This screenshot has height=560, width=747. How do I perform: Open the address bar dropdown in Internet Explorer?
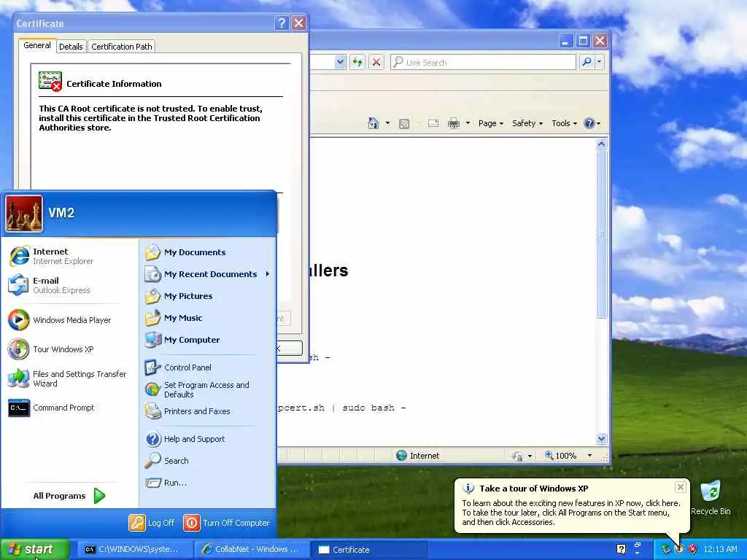tap(340, 62)
